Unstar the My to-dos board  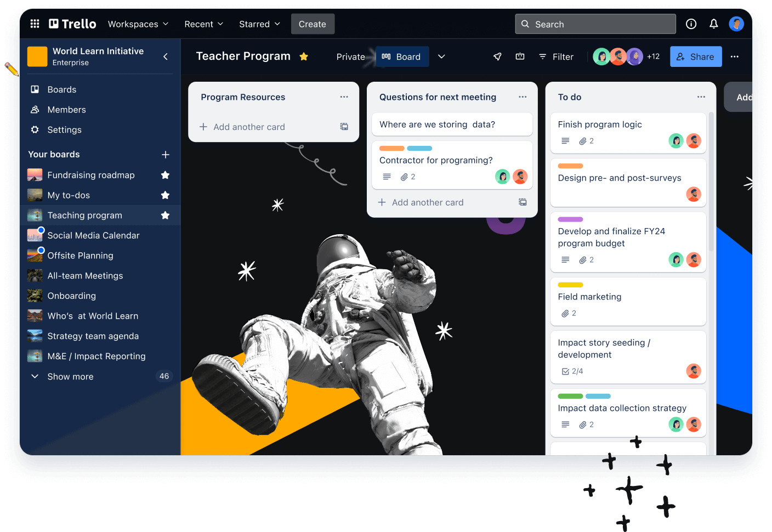coord(165,195)
